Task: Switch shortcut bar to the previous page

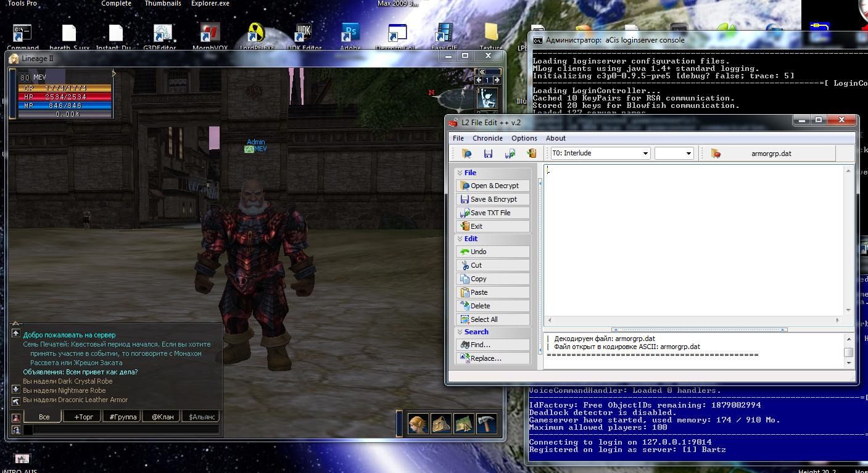Action: (x=479, y=80)
